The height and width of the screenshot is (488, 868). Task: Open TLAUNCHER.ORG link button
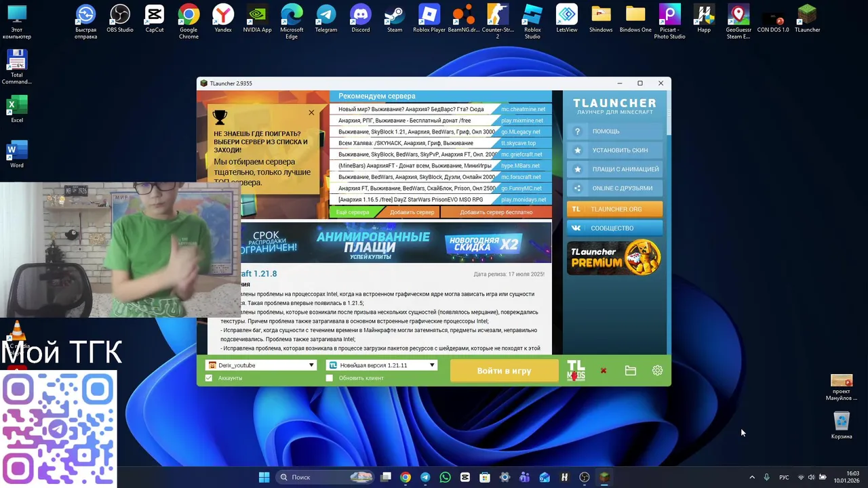pos(614,209)
